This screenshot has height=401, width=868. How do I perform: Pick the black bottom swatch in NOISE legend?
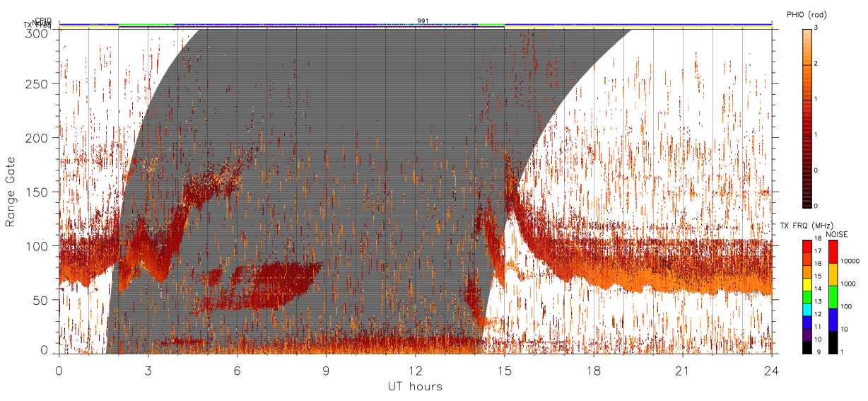tap(832, 341)
